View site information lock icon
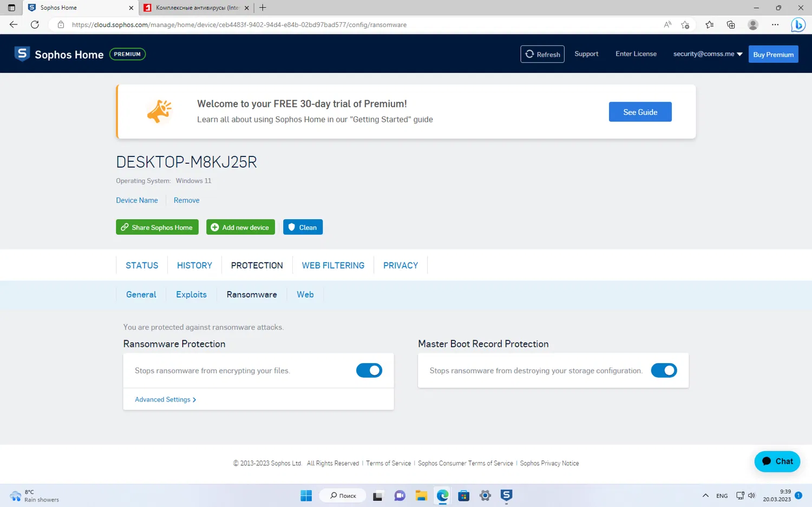 (61, 24)
